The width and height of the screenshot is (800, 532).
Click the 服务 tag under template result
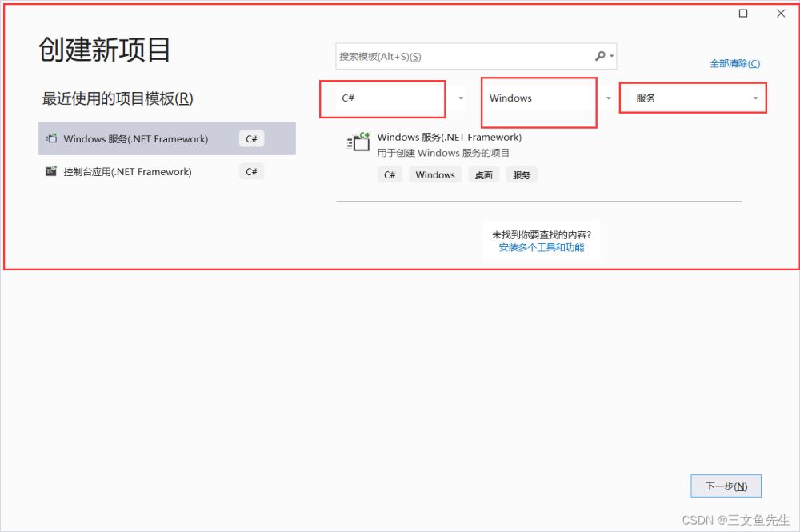point(522,175)
